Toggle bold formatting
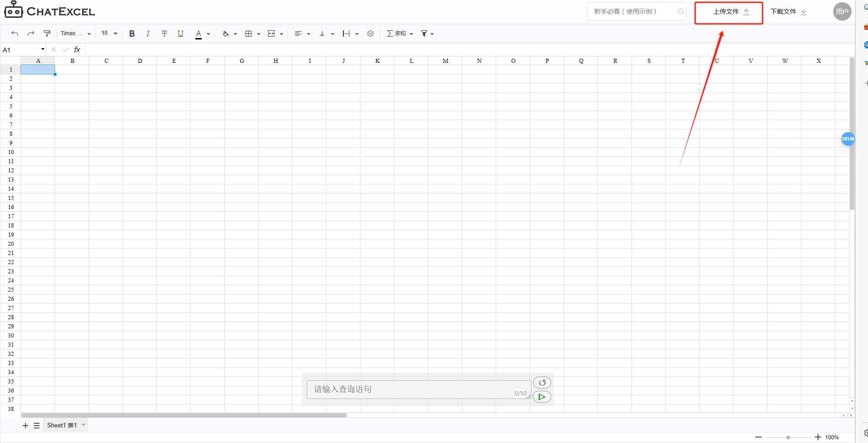The width and height of the screenshot is (868, 443). tap(132, 33)
